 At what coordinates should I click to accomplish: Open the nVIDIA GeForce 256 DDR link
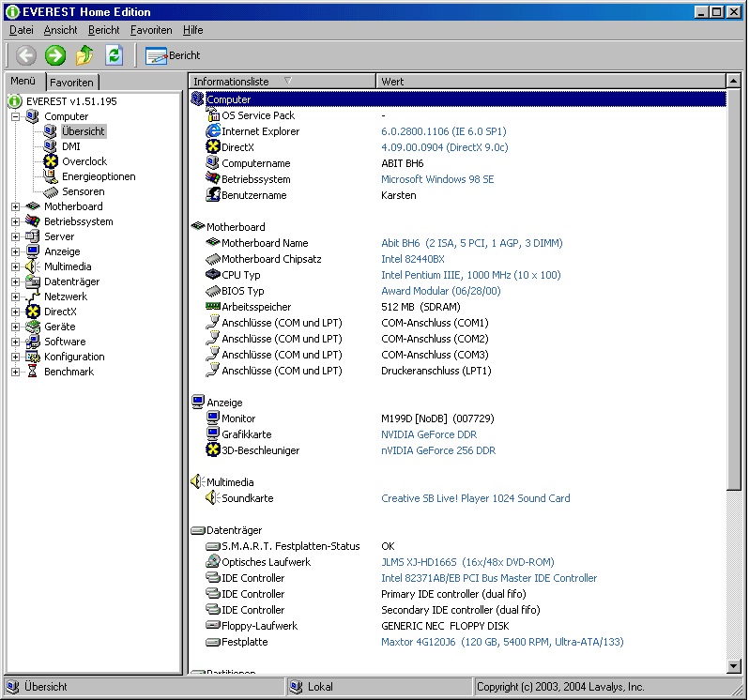(438, 450)
